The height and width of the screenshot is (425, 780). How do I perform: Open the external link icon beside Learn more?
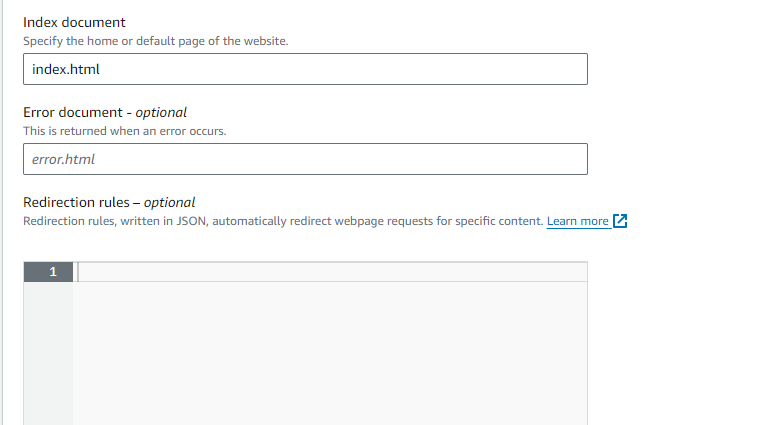pos(620,221)
